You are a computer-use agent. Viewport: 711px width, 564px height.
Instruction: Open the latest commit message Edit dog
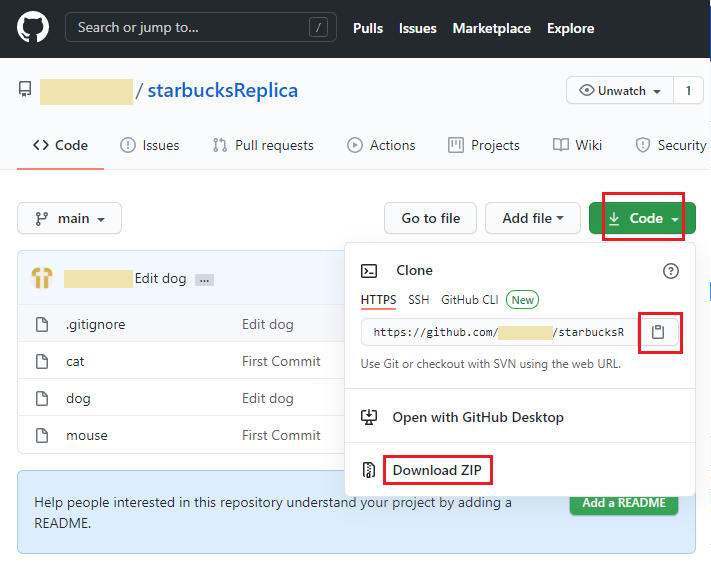pyautogui.click(x=161, y=278)
